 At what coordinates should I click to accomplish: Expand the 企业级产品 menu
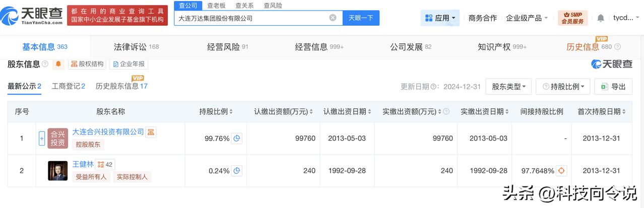click(x=527, y=18)
